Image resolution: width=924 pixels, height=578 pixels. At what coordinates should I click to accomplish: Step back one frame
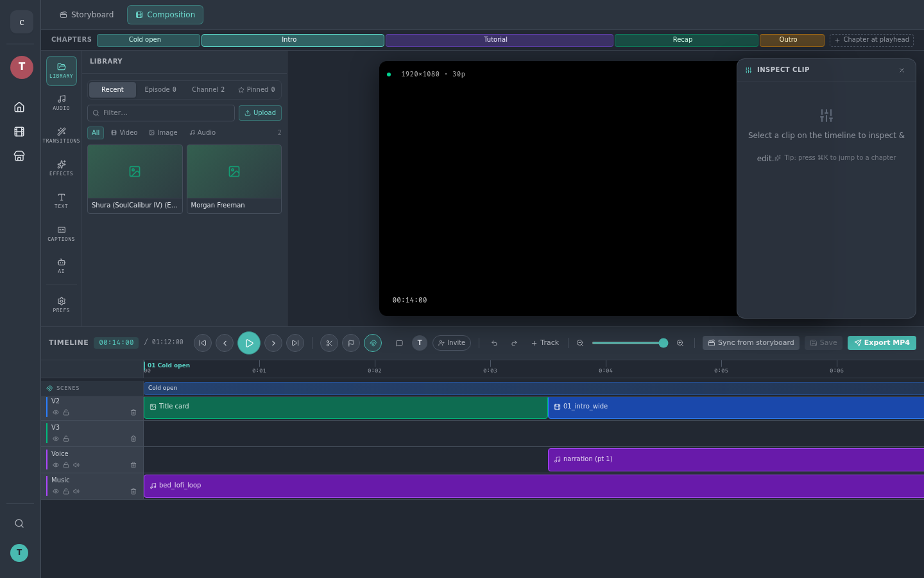(x=225, y=343)
